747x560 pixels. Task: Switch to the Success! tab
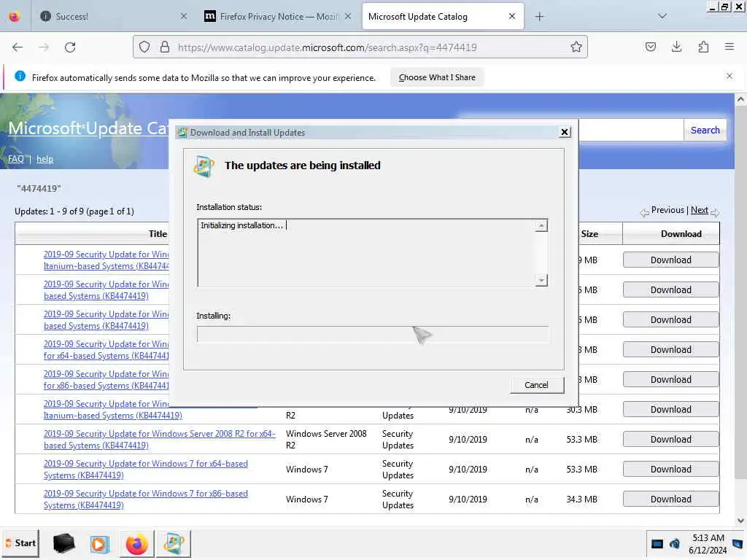point(113,17)
